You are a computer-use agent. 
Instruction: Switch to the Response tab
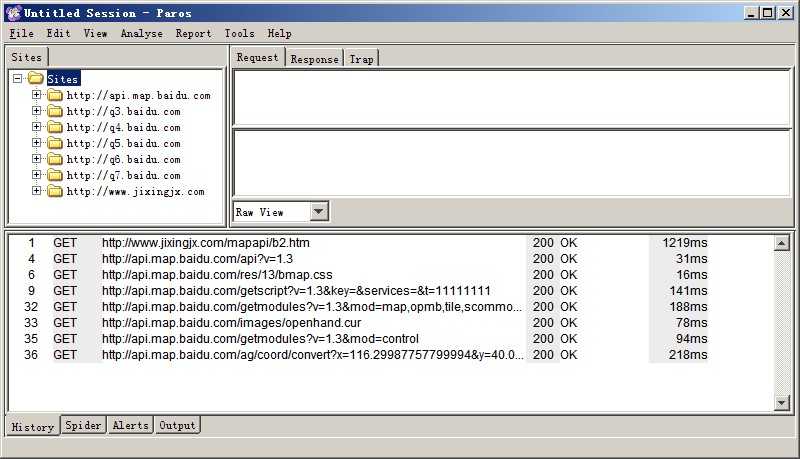[314, 59]
